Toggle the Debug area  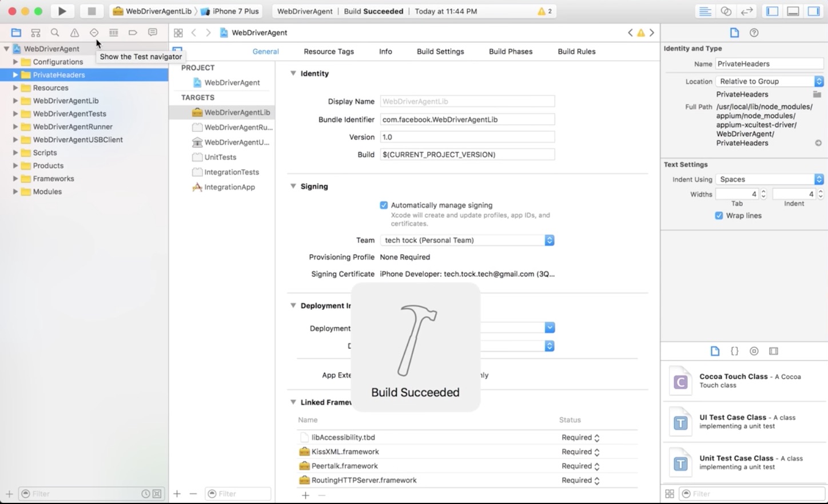point(793,11)
